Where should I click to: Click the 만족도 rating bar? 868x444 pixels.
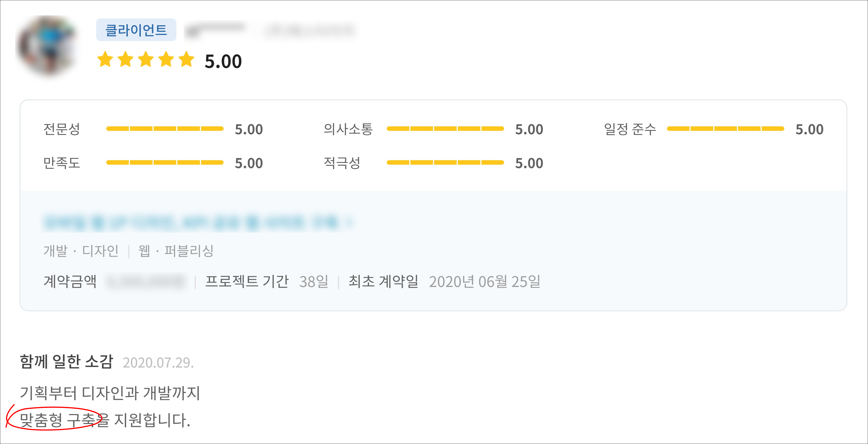coord(164,163)
